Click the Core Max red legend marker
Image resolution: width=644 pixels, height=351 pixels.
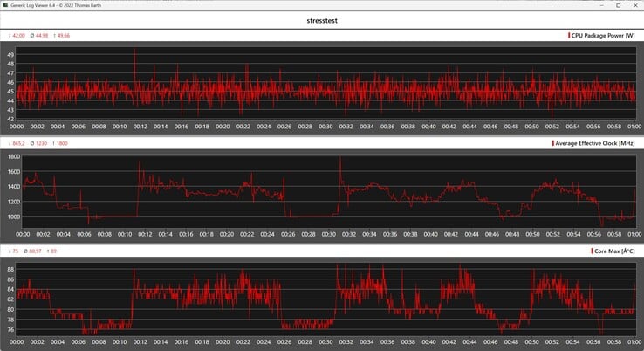(x=592, y=251)
